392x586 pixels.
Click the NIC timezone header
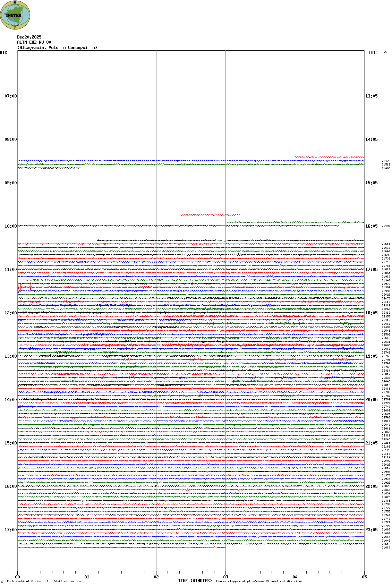[3, 53]
